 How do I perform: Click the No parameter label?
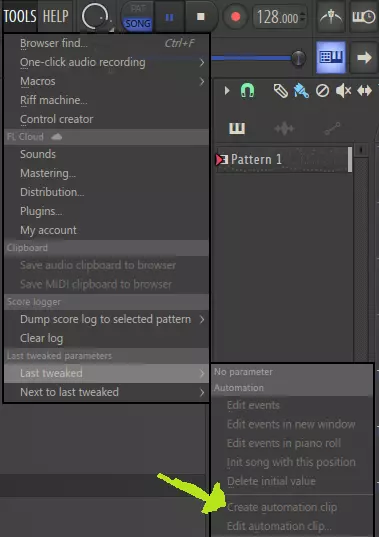243,372
